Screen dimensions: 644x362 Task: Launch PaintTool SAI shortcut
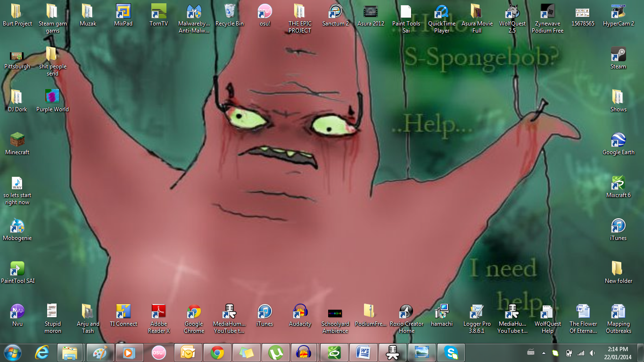point(17,273)
